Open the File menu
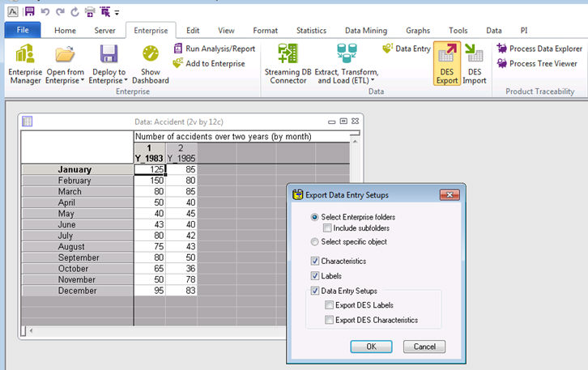588x370 pixels. [x=23, y=30]
